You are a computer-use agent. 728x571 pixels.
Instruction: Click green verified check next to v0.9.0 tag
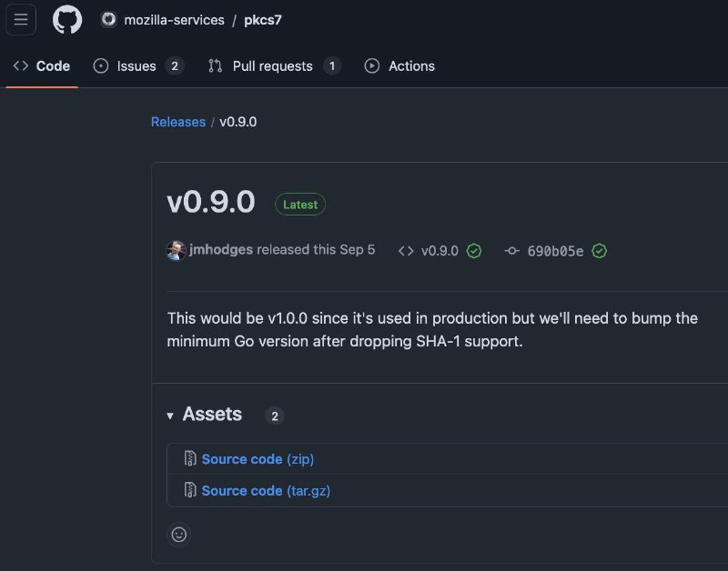[474, 251]
